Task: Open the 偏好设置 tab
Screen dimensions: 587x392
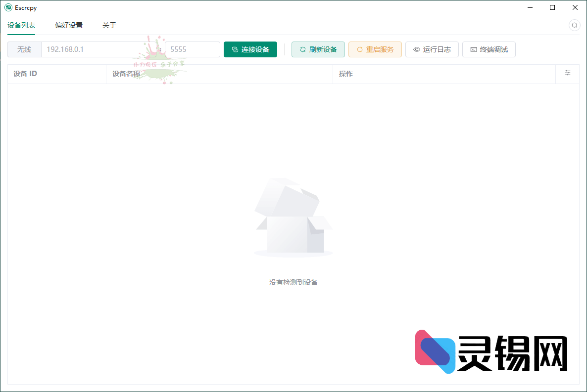Action: (x=69, y=25)
